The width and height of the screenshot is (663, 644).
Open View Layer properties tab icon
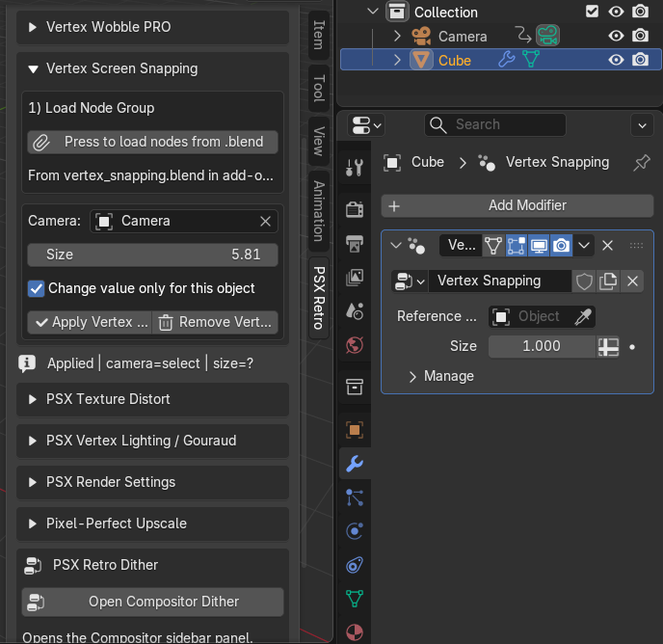[x=355, y=277]
